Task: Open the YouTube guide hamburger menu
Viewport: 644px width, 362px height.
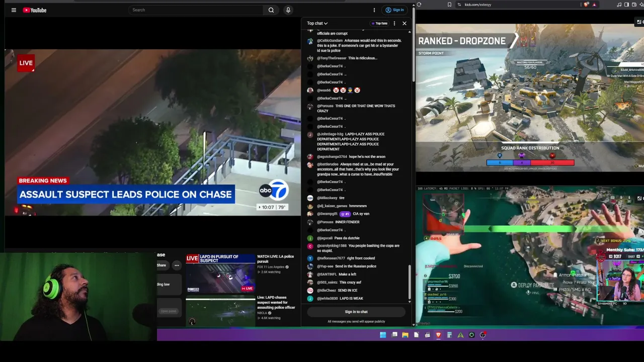Action: pyautogui.click(x=14, y=10)
